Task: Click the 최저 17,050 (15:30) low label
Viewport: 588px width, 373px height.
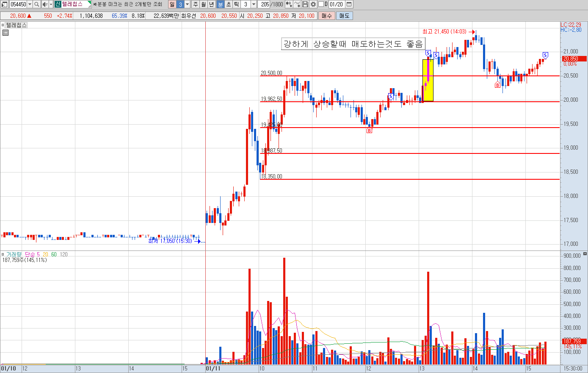Action: 170,241
